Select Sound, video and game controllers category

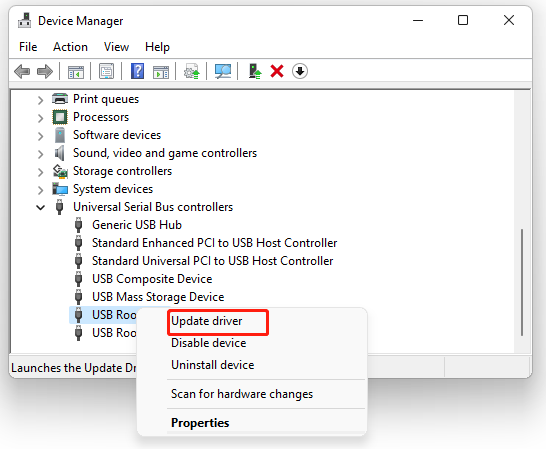(165, 153)
